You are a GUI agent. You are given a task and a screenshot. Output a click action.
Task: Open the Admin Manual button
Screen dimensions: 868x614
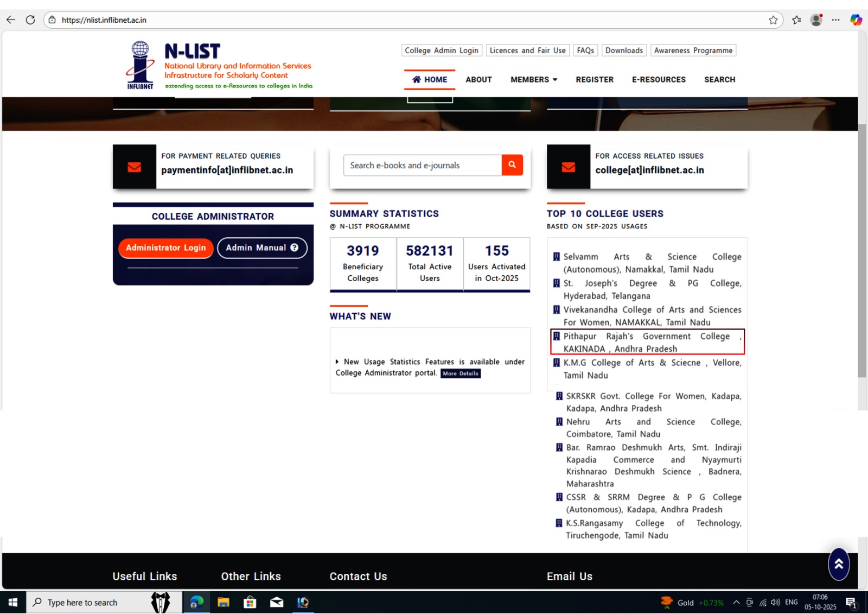[262, 248]
